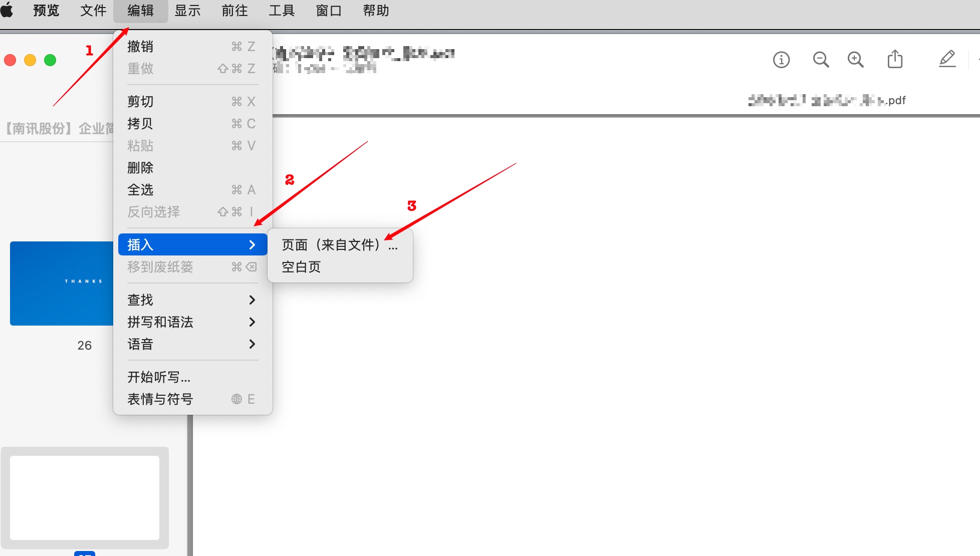Screen dimensions: 980x556
Task: Open the Apple menu
Action: [7, 10]
